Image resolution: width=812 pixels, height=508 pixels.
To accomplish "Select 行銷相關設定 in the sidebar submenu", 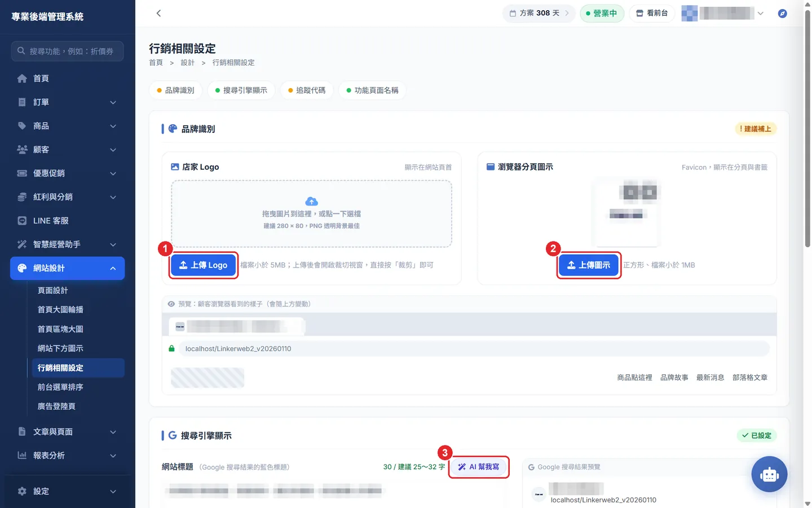I will [x=78, y=367].
